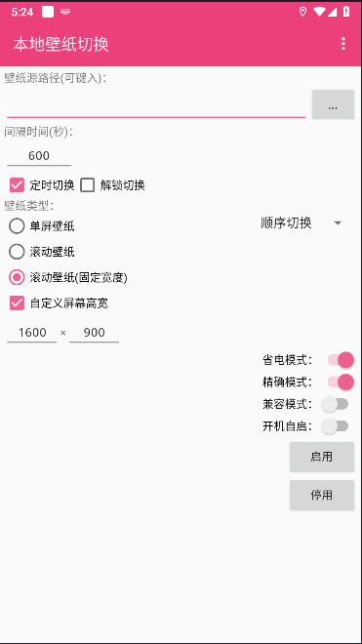Enable the 兼容模式 switch

[x=336, y=404]
